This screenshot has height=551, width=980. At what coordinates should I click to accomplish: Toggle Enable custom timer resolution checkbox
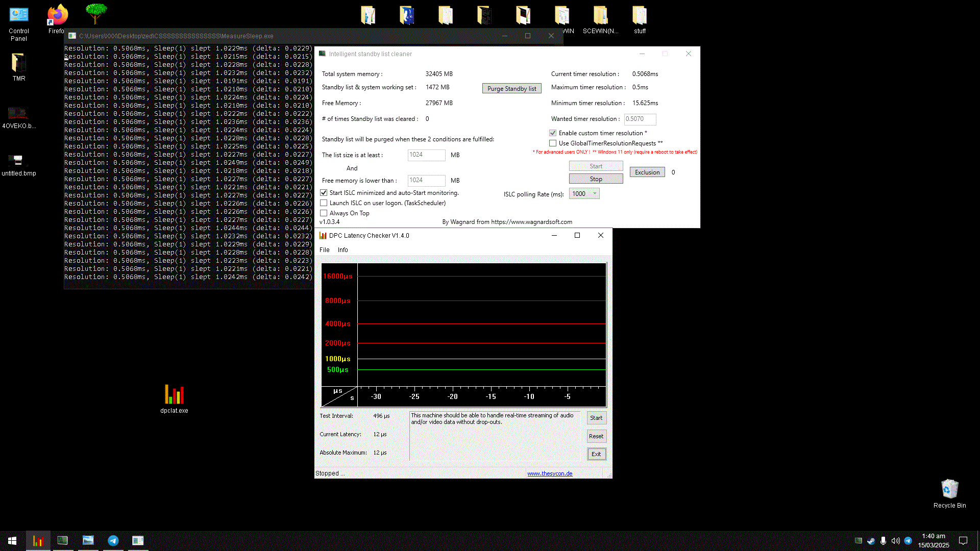tap(553, 133)
